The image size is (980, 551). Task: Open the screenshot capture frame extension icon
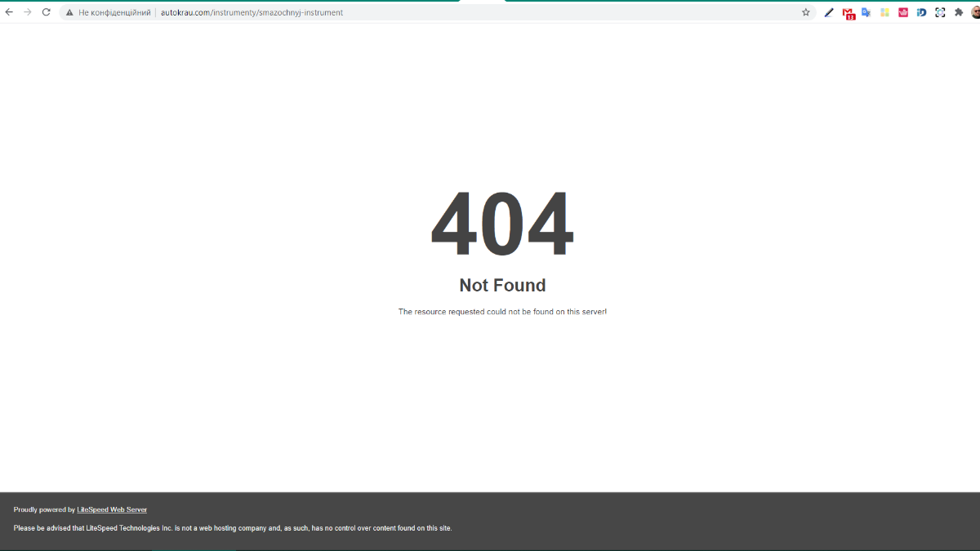(940, 12)
